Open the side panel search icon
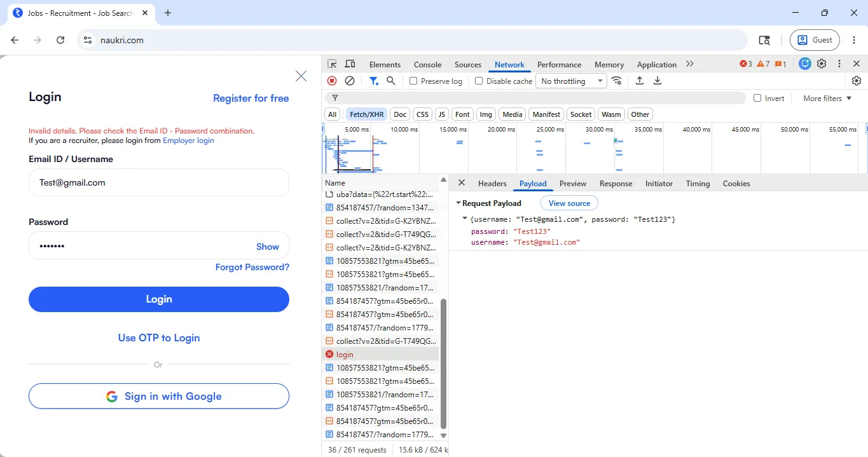Image resolution: width=868 pixels, height=457 pixels. [764, 40]
